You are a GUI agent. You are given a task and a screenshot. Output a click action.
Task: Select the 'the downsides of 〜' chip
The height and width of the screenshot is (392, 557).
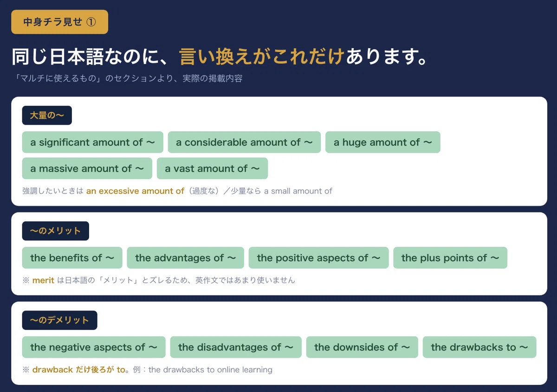(x=362, y=347)
